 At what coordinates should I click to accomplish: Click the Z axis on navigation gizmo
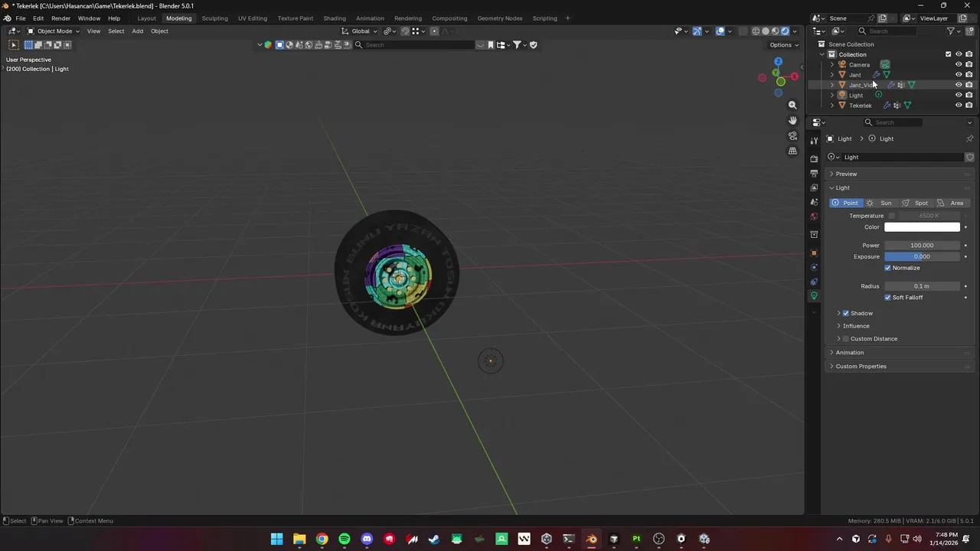point(778,61)
